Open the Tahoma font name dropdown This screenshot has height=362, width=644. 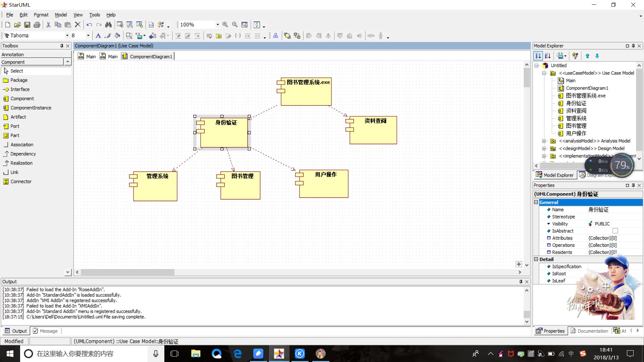coord(67,36)
